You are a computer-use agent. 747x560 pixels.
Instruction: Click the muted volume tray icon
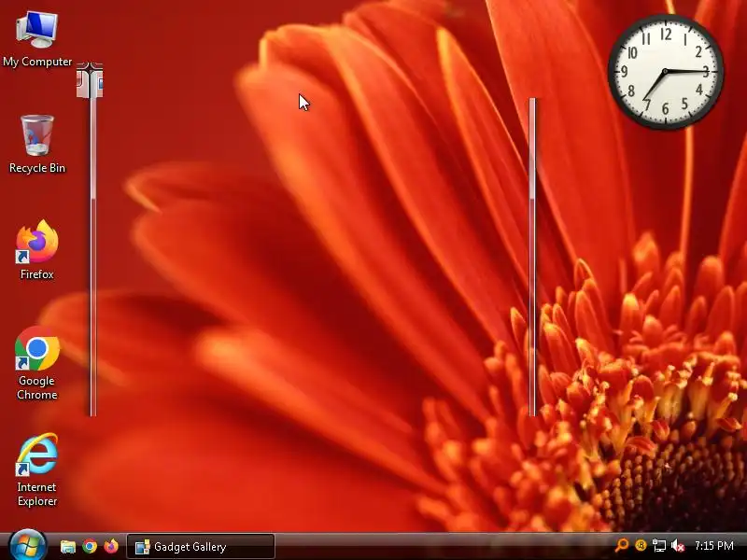pos(678,545)
